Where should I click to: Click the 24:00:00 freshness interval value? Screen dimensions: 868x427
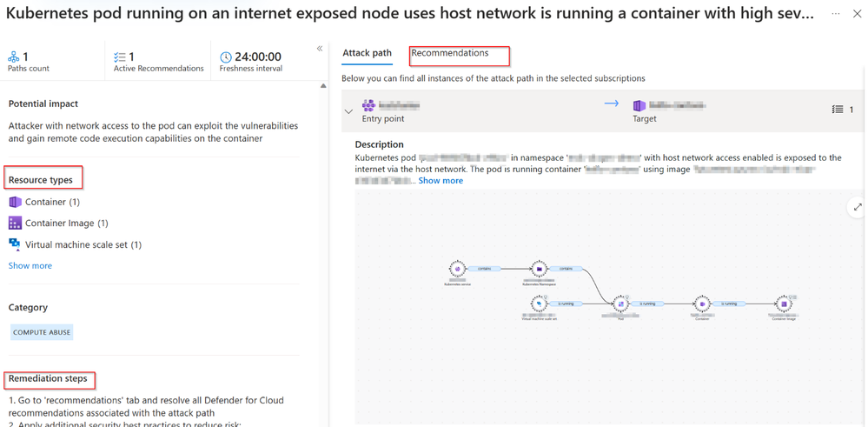click(258, 57)
